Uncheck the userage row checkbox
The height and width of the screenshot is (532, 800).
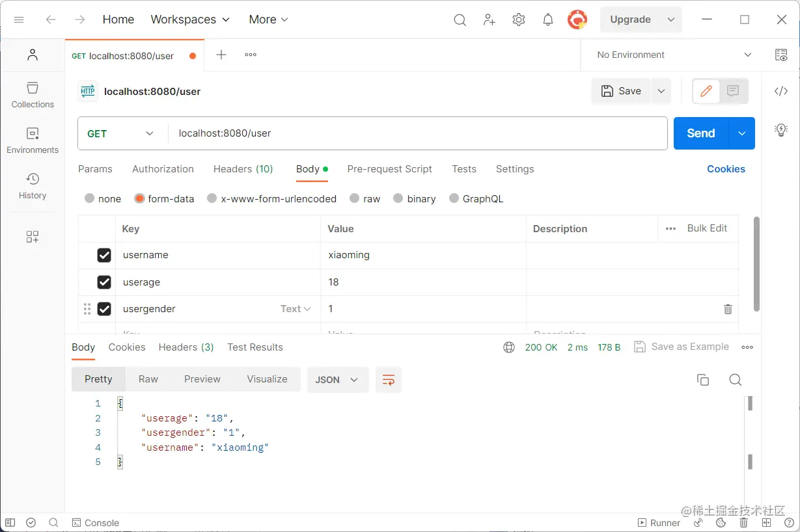click(104, 282)
